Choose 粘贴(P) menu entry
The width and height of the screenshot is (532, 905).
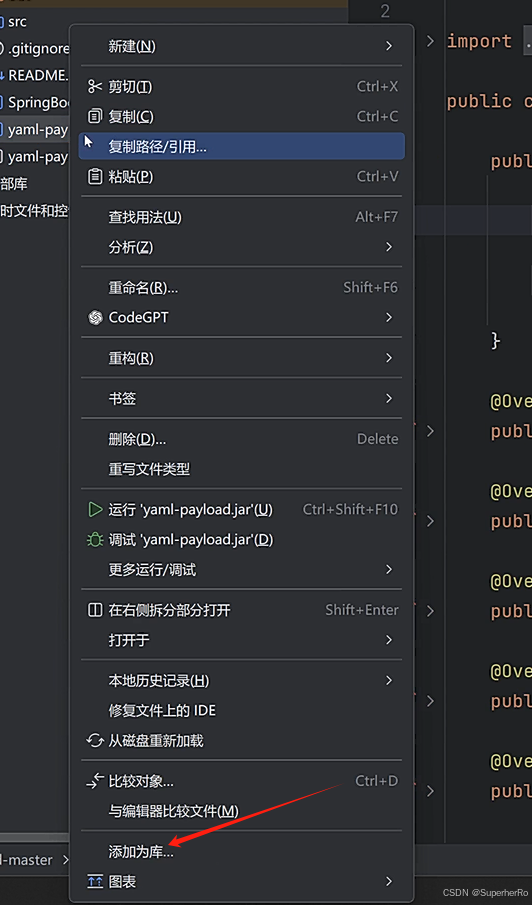[x=242, y=176]
